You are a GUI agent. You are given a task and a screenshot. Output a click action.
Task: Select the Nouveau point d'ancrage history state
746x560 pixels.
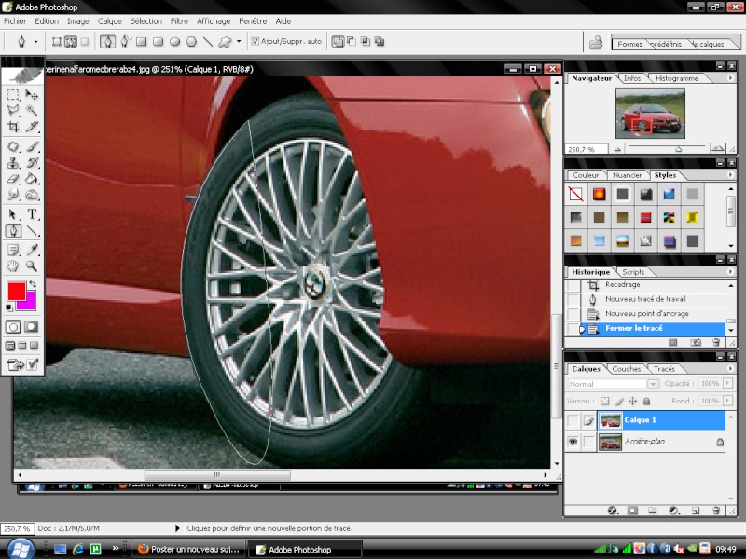649,314
